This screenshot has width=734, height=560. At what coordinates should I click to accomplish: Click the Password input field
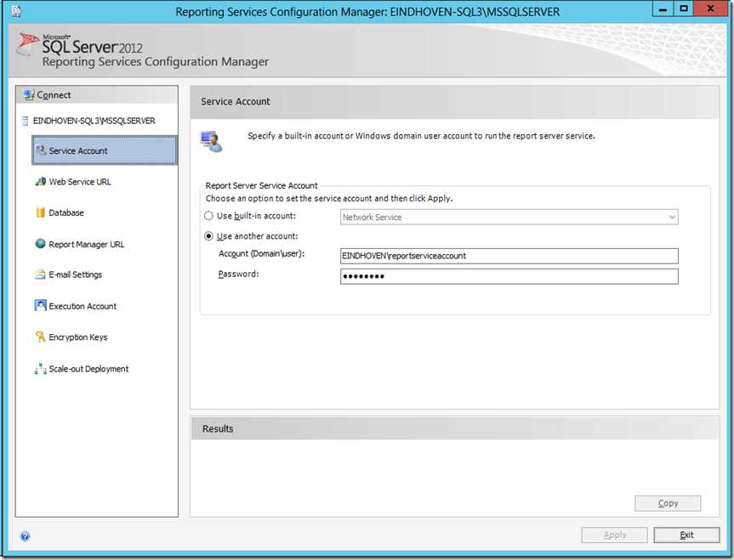click(509, 276)
